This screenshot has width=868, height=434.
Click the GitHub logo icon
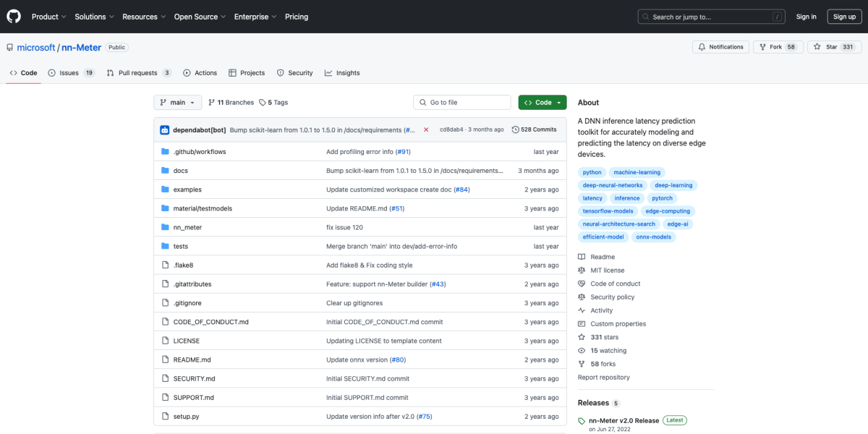point(14,17)
